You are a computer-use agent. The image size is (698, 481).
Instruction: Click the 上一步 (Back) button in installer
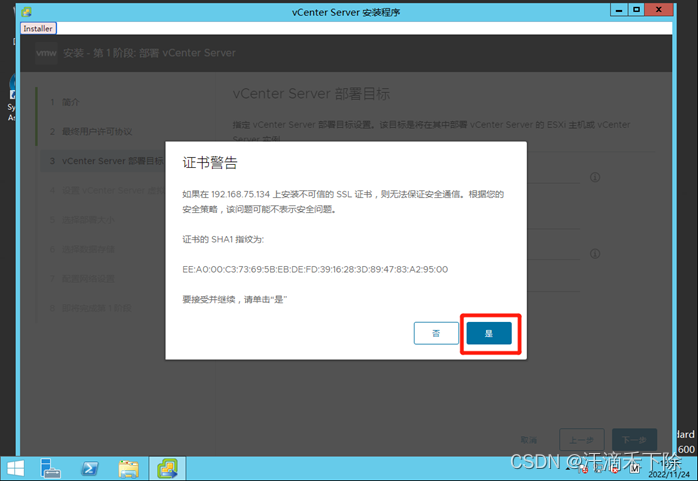[581, 440]
